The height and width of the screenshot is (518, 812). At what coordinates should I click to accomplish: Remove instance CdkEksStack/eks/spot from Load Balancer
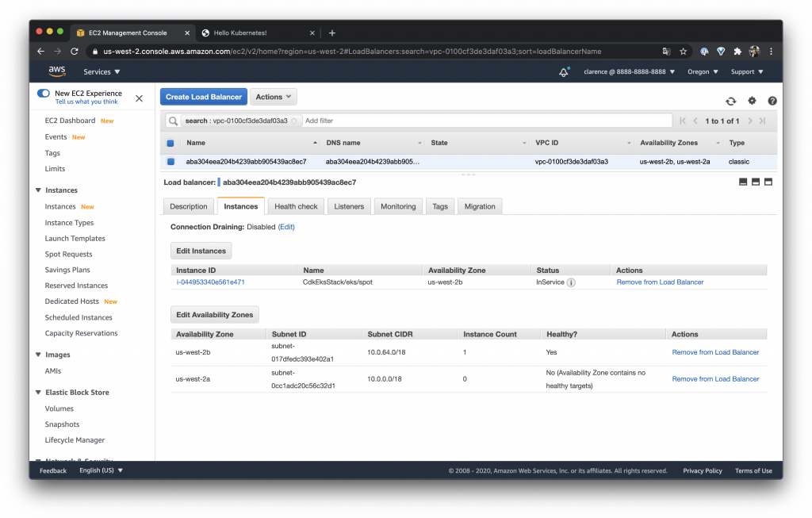coord(660,282)
